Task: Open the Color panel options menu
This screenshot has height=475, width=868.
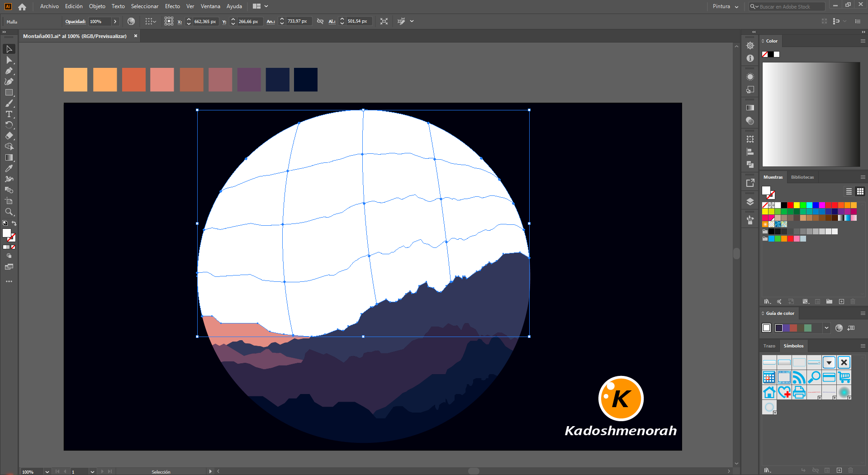Action: point(863,41)
